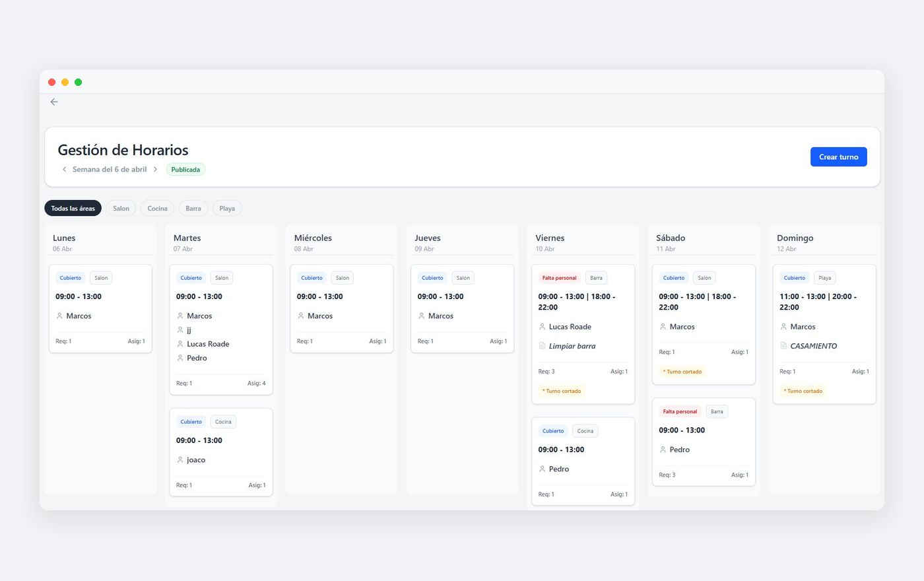Click the note icon beside CASAMIENTO
This screenshot has height=581, width=924.
click(783, 346)
